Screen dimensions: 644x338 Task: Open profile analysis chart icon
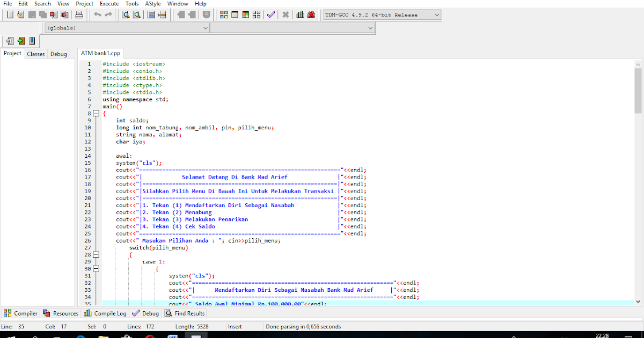pos(299,14)
